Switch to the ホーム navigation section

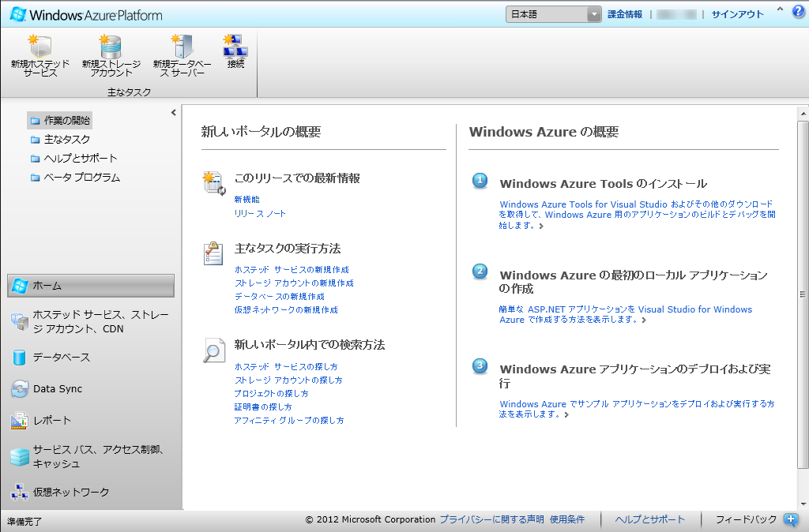coord(91,286)
